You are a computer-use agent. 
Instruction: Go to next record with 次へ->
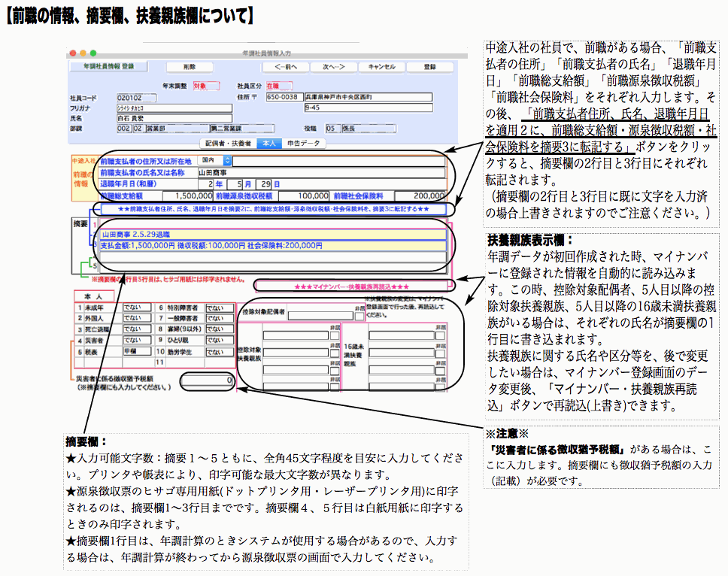[333, 66]
